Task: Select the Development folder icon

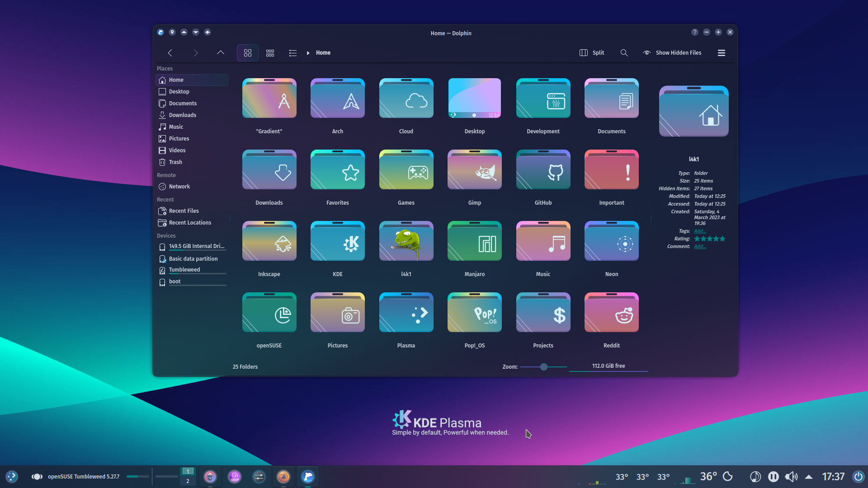Action: pyautogui.click(x=543, y=98)
